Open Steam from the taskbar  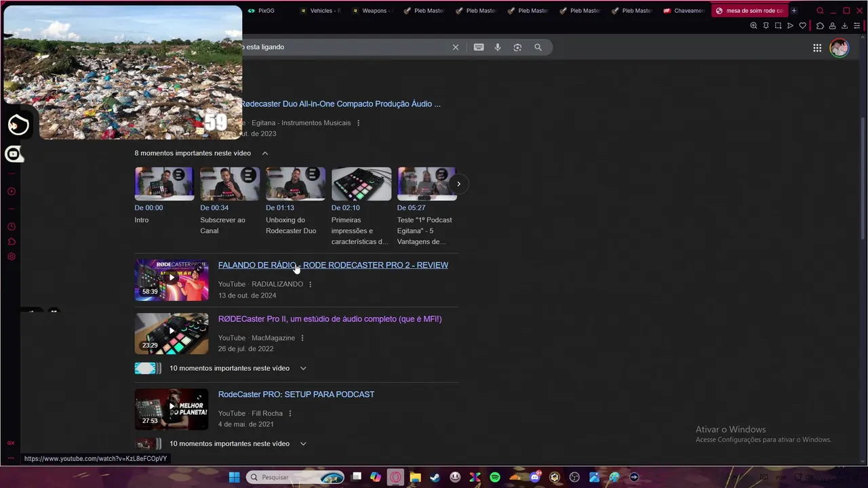click(435, 477)
